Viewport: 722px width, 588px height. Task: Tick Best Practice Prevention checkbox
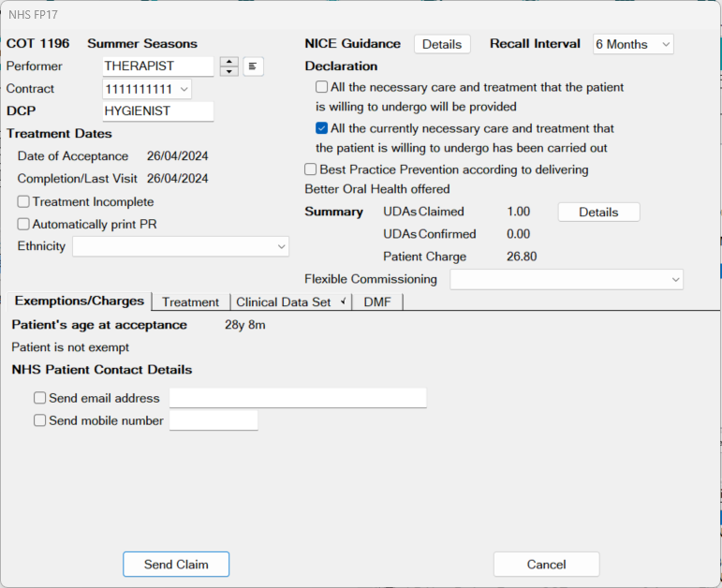[x=310, y=169]
